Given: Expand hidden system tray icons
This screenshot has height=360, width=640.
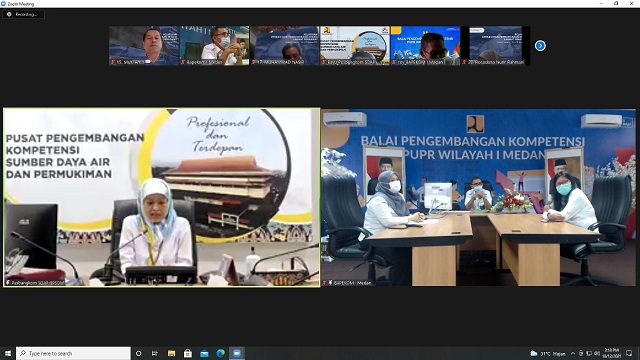Looking at the screenshot, I should (x=573, y=353).
